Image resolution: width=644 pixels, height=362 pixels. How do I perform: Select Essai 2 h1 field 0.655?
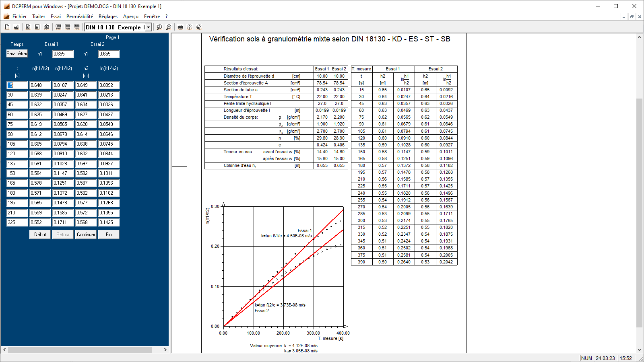[109, 54]
